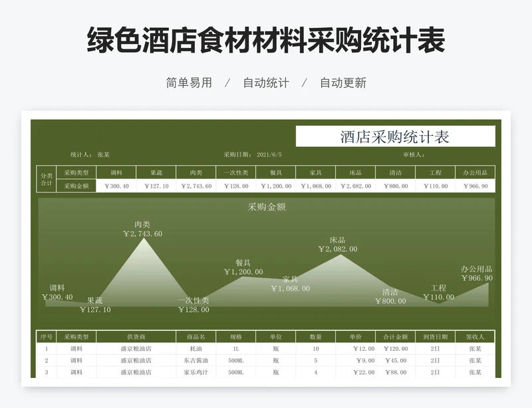532x408 pixels.
Task: Click the ¥966.90 amount cell in table
Action: (x=475, y=186)
